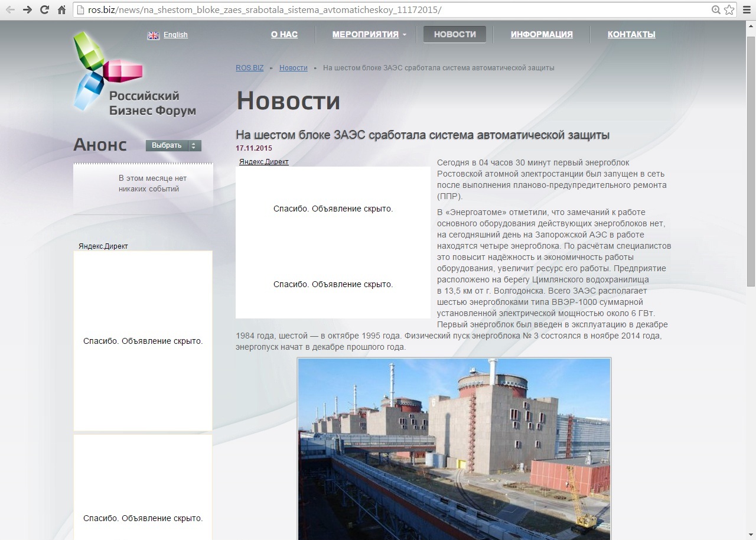This screenshot has width=756, height=540.
Task: Select the Новости navigation tab
Action: (x=454, y=34)
